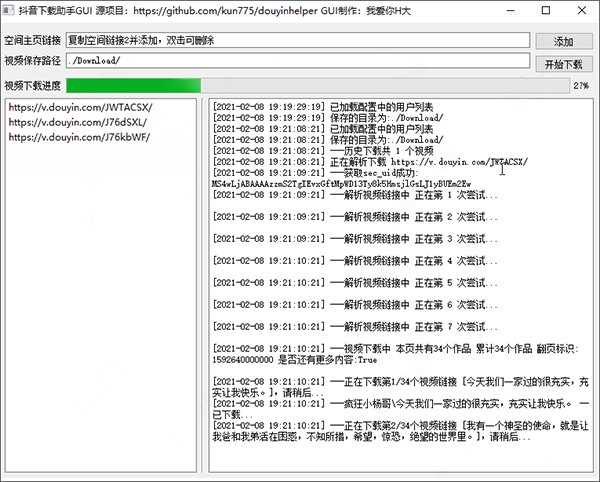Screen dimensions: 600x482
Task: Start download with 开始下载 button
Action: pyautogui.click(x=564, y=64)
